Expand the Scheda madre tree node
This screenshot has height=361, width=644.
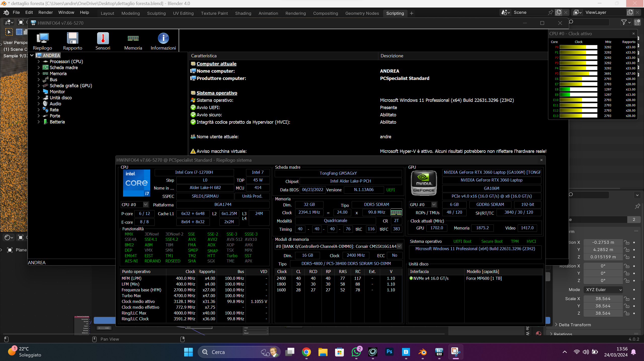click(38, 68)
